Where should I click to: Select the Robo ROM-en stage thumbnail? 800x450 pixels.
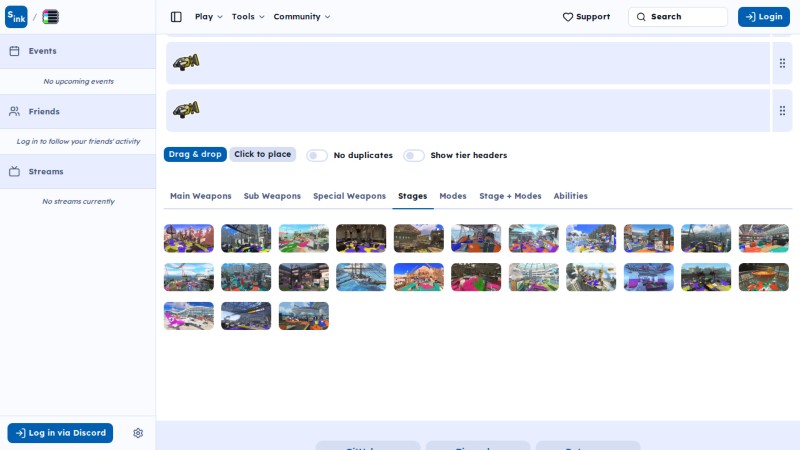pos(764,277)
